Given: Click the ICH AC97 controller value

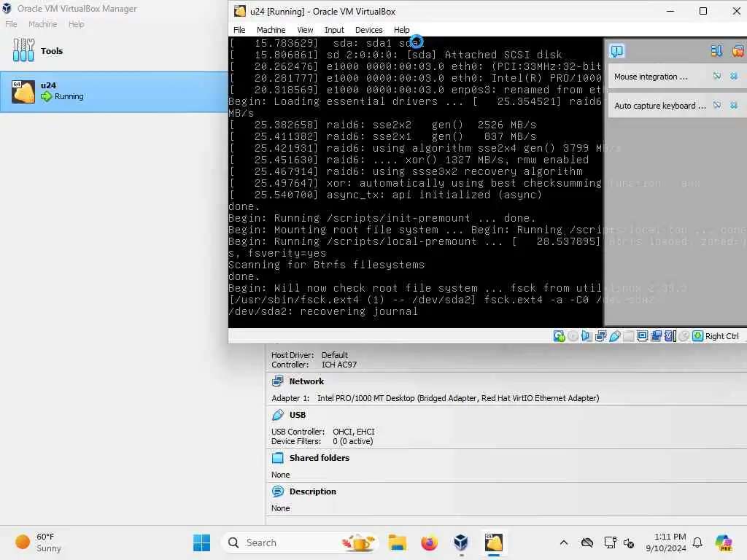Looking at the screenshot, I should pos(338,365).
